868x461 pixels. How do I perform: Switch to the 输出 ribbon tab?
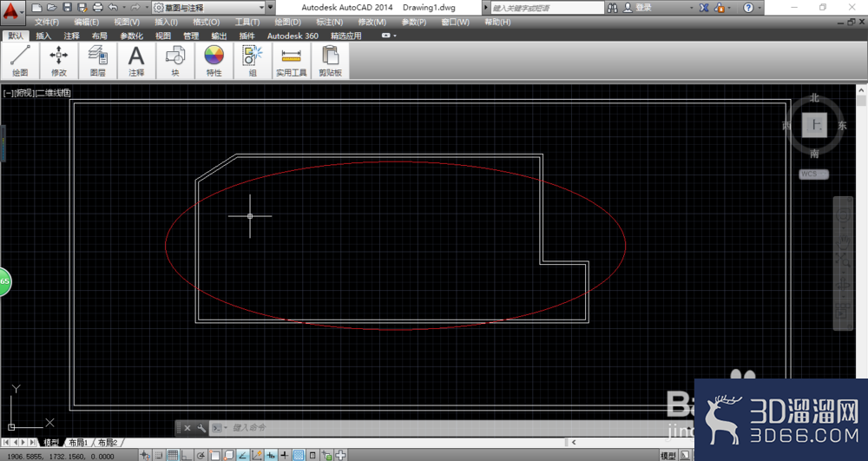[x=220, y=36]
